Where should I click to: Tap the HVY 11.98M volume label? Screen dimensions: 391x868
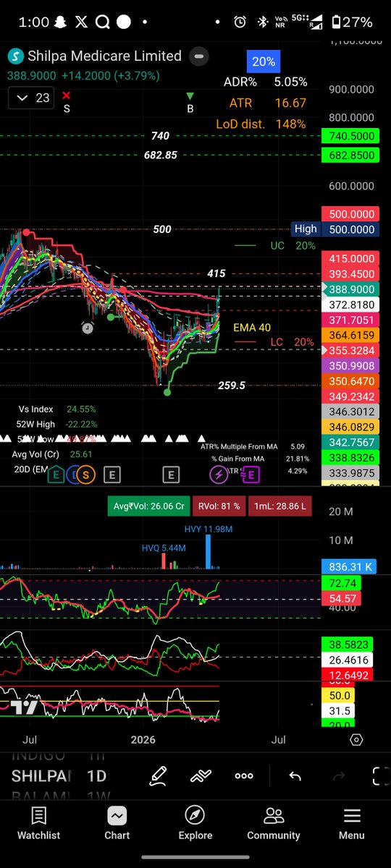209,529
